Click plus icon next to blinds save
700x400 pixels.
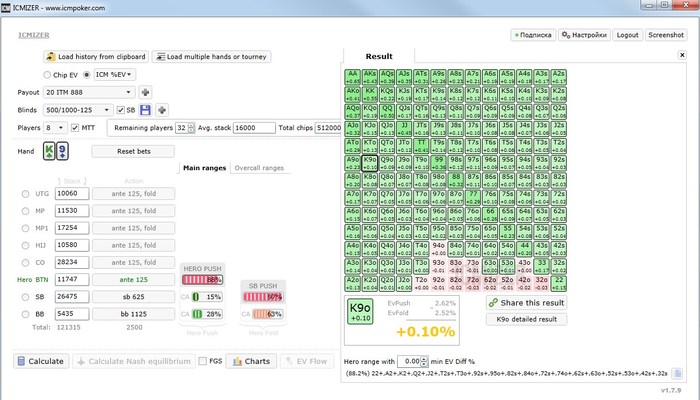[x=162, y=110]
